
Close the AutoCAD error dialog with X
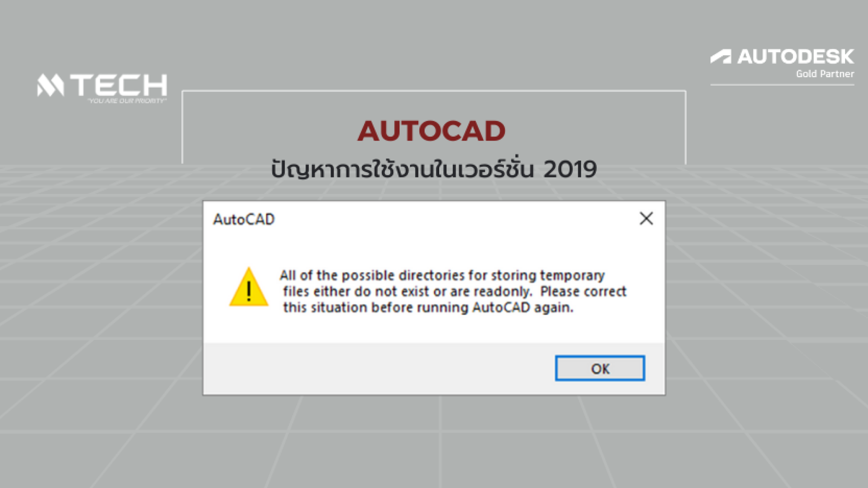[x=646, y=219]
